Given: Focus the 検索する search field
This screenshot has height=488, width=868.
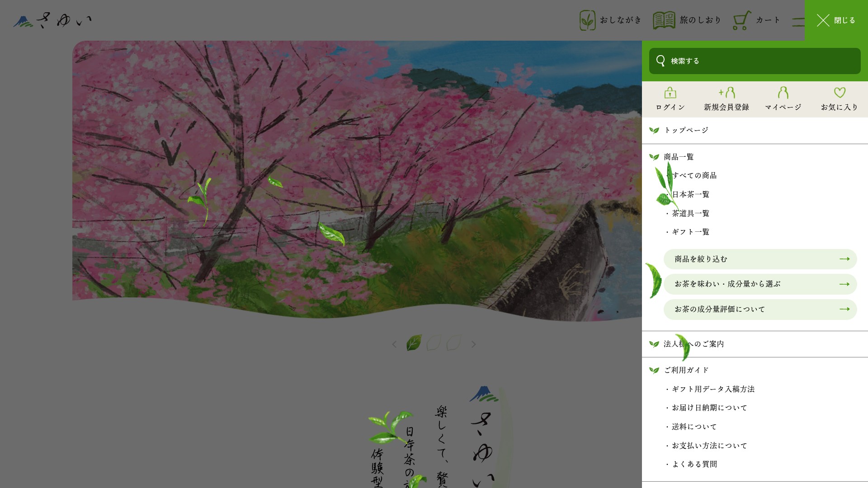Looking at the screenshot, I should point(755,61).
